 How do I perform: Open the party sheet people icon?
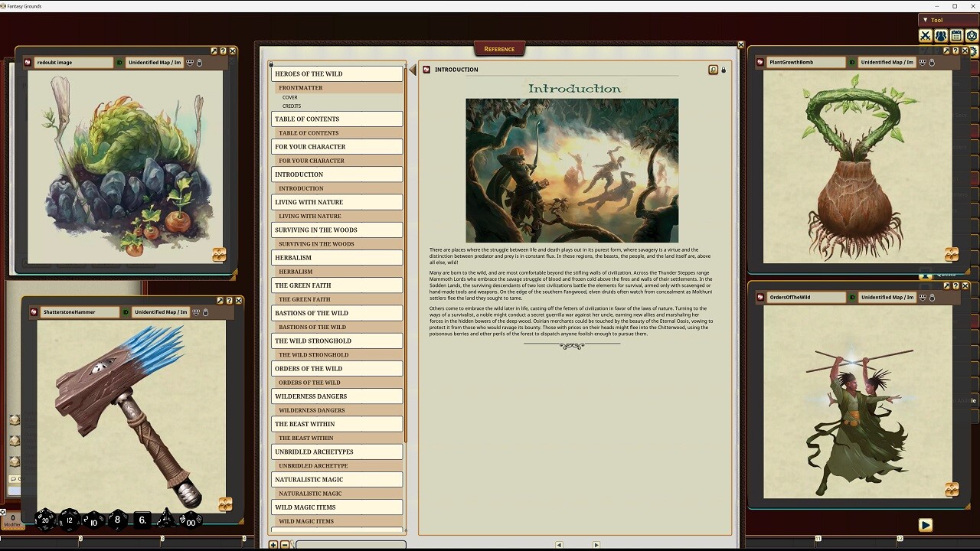[x=941, y=36]
